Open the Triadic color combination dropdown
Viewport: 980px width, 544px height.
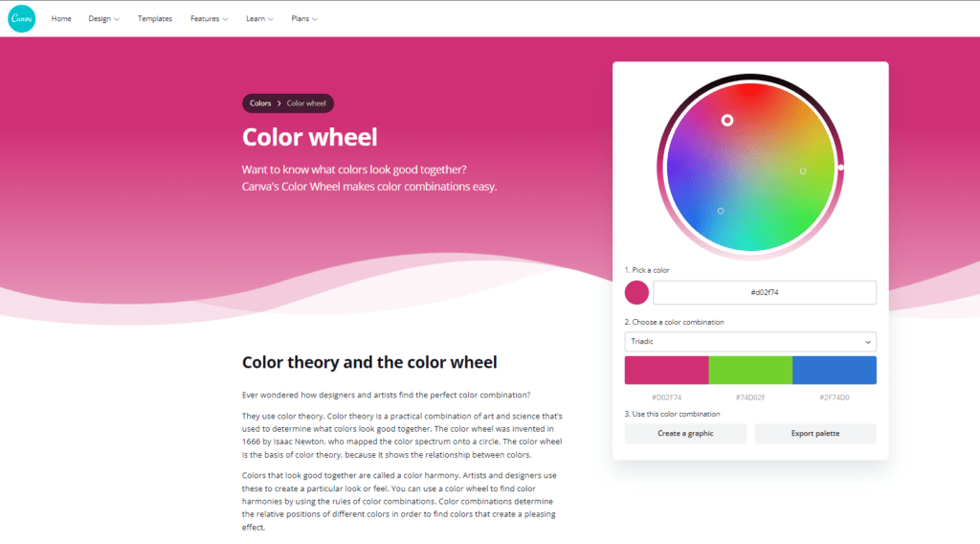(x=750, y=341)
